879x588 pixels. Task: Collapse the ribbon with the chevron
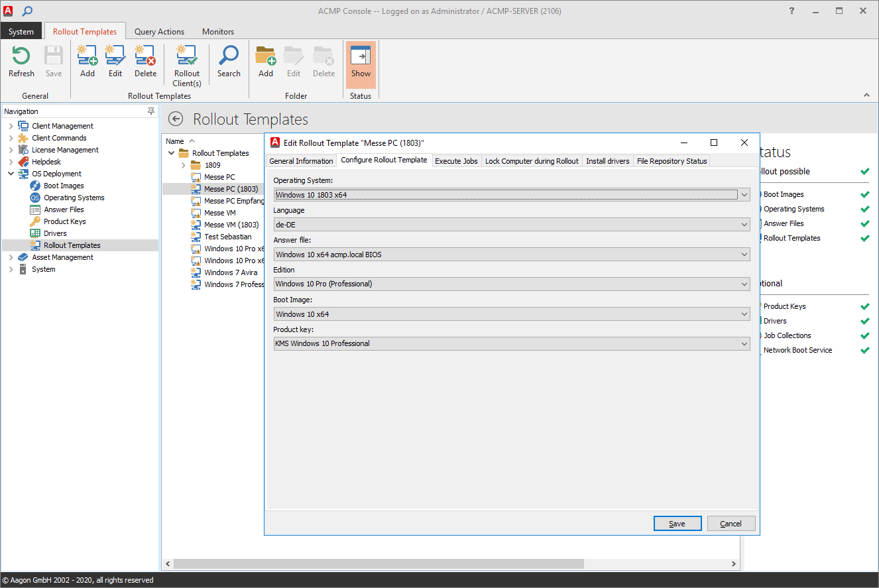[866, 95]
